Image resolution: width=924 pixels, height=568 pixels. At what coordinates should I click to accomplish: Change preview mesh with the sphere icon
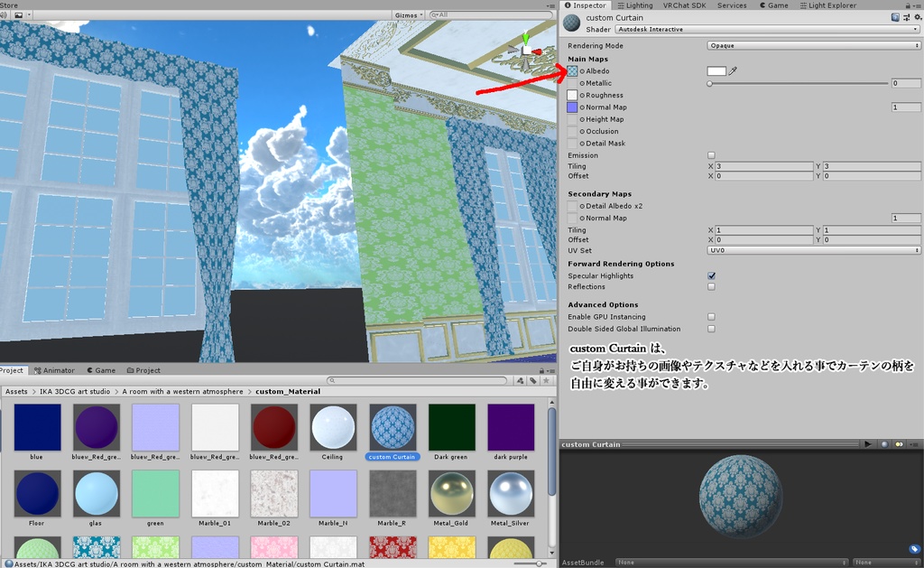pos(884,444)
